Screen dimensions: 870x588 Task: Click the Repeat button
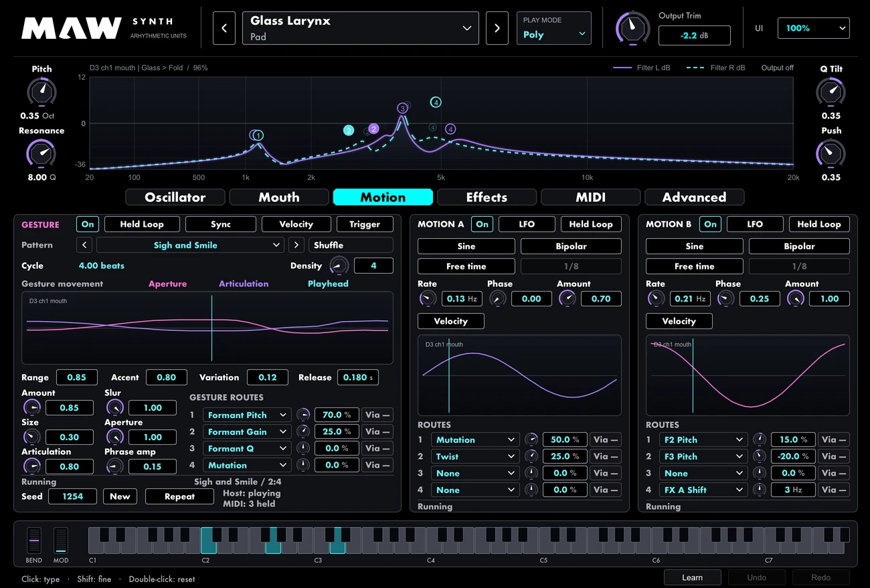pos(179,496)
